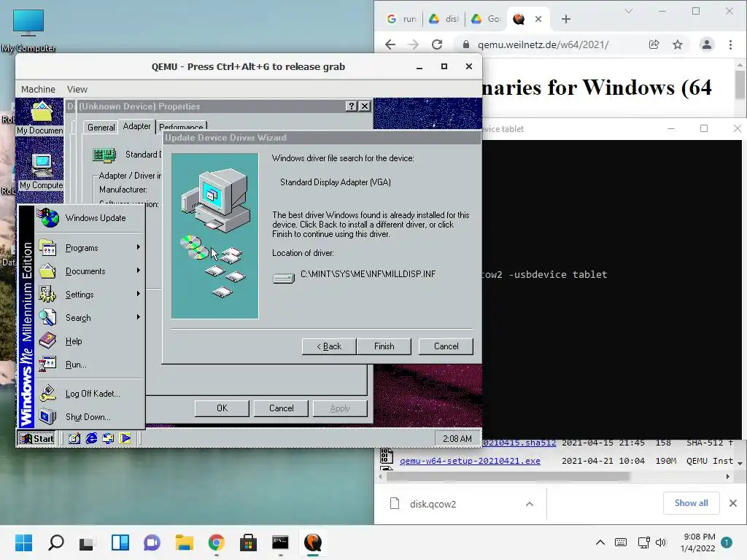Open Chrome tab search chevron
The height and width of the screenshot is (560, 747).
coord(629,11)
